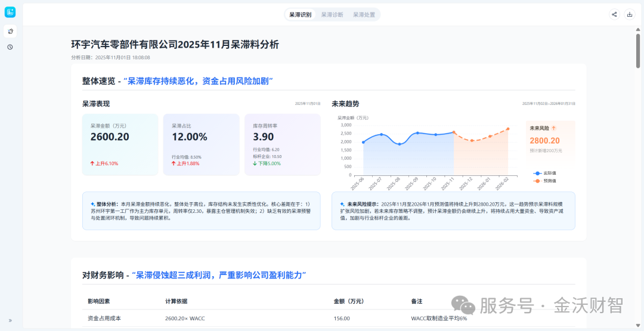
Task: Click the page vertical scrollbar thumb
Action: click(x=638, y=51)
